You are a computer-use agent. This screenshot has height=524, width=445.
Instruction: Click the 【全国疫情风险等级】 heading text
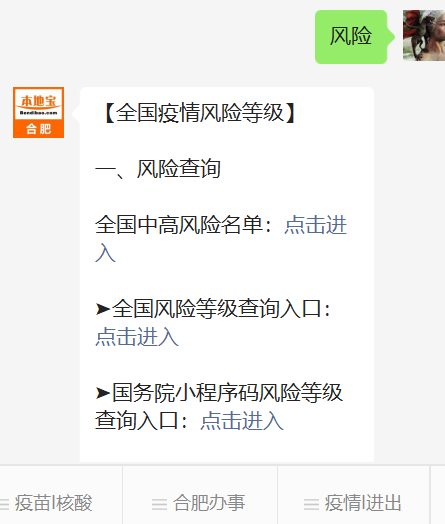tap(200, 113)
